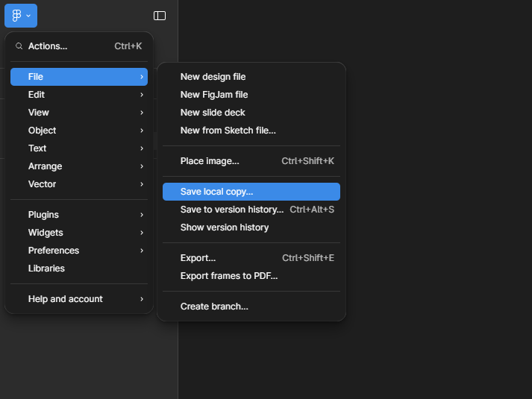Expand File via its chevron arrow
Viewport: 532px width, 399px height.
pyautogui.click(x=142, y=77)
